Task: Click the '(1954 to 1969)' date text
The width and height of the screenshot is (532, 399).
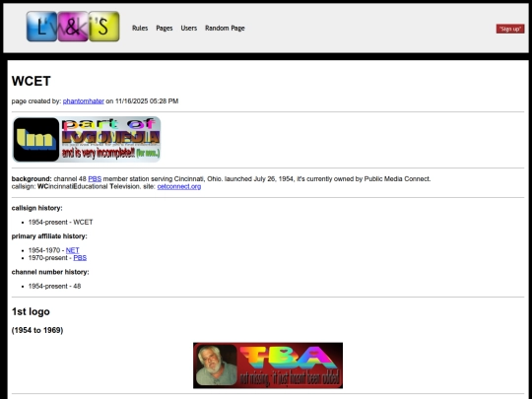Action: coord(37,330)
